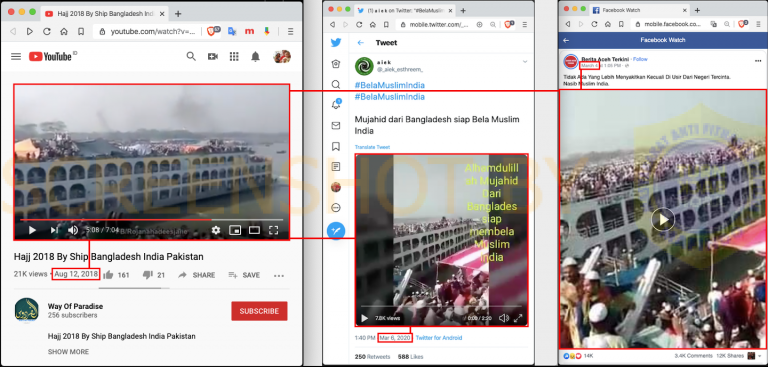Open the YouTube account avatar menu
Viewport: 768px width, 367px height.
(x=282, y=57)
